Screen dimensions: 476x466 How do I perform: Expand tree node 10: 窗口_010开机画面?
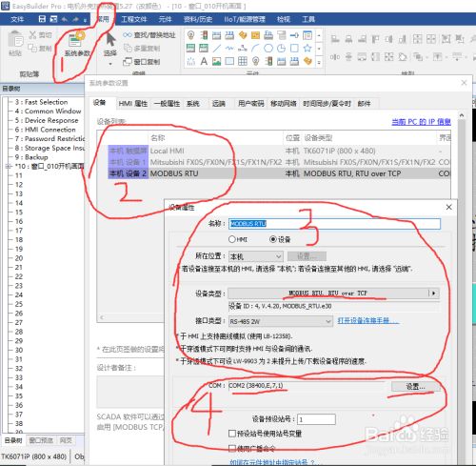(8, 166)
